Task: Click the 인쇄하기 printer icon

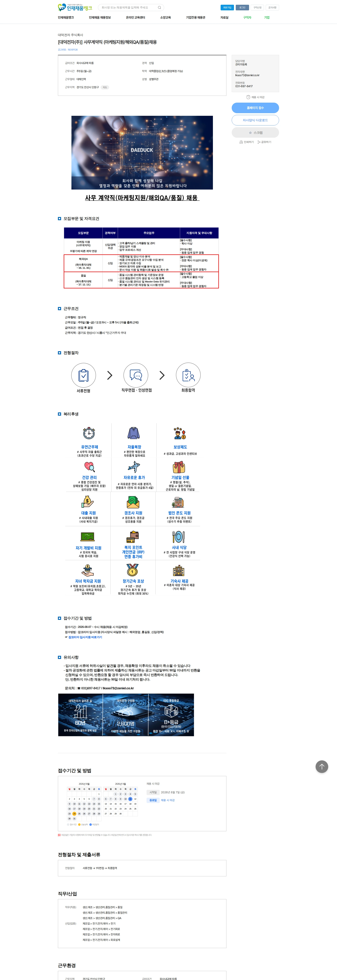Action: tap(241, 142)
